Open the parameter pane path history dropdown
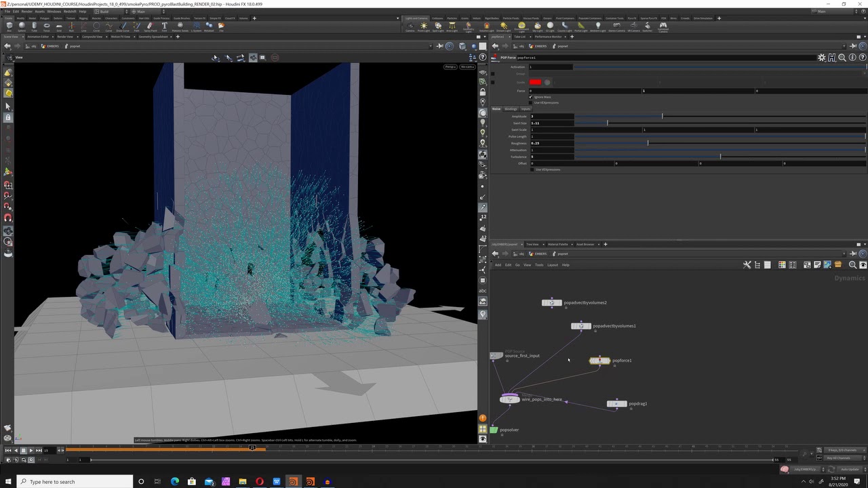 [x=846, y=46]
